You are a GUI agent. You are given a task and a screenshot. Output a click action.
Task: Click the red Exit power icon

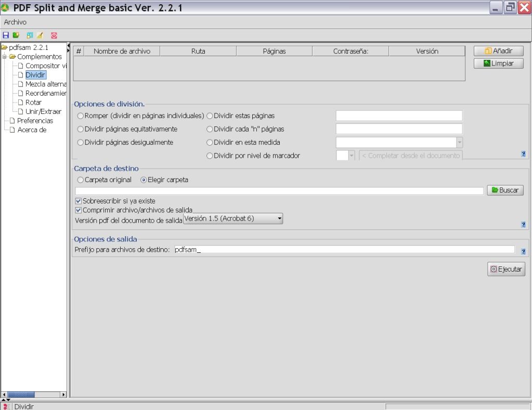(54, 35)
